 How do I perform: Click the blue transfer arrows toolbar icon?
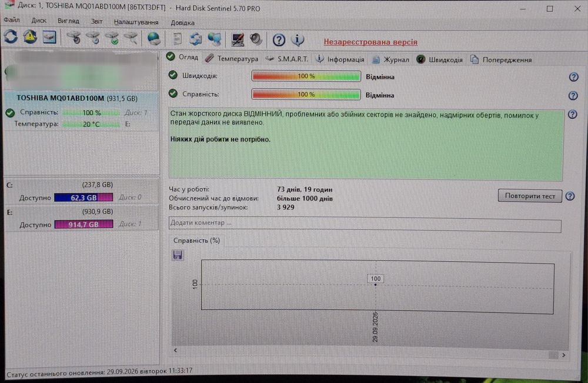coord(195,39)
